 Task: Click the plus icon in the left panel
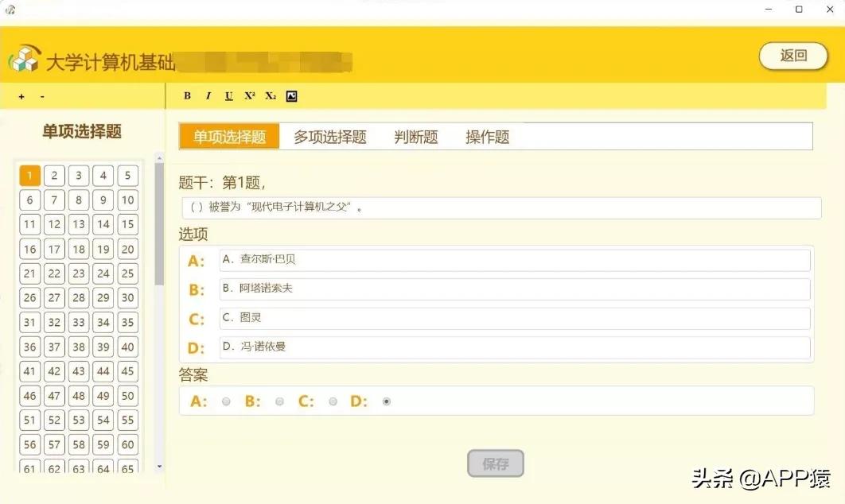click(21, 97)
